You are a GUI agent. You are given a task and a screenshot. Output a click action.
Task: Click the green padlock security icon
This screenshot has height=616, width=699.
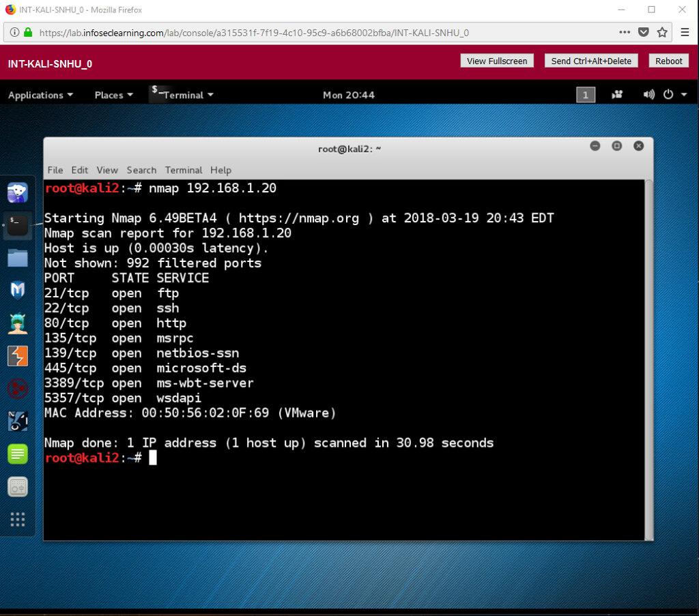27,32
